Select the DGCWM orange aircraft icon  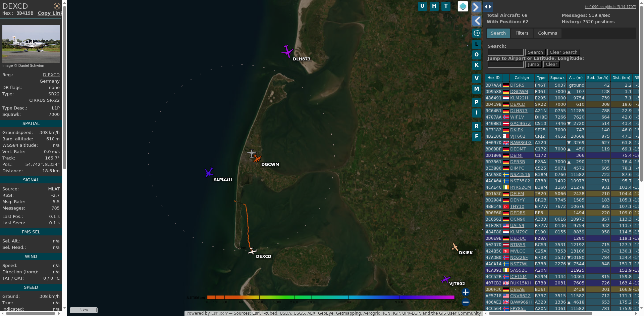pyautogui.click(x=257, y=158)
